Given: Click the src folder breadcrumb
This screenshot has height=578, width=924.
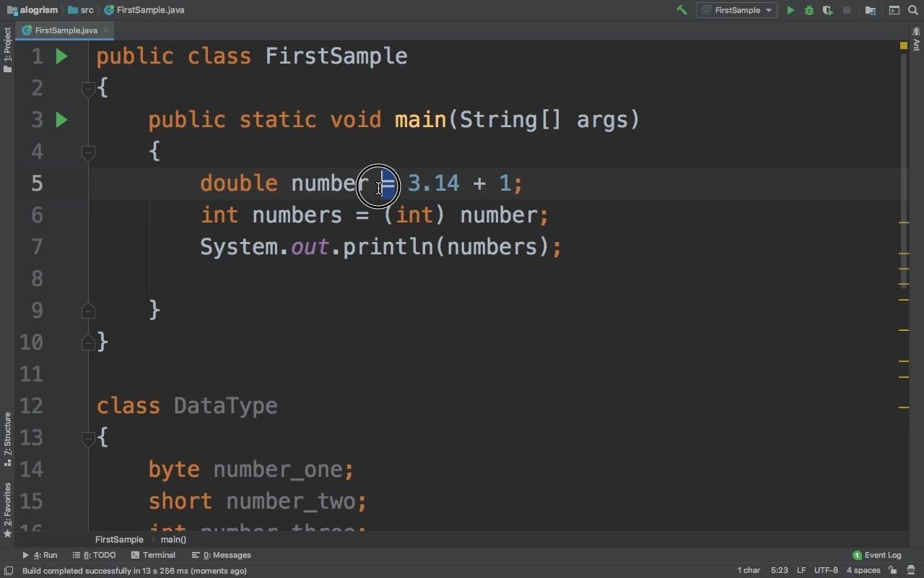Looking at the screenshot, I should [81, 10].
